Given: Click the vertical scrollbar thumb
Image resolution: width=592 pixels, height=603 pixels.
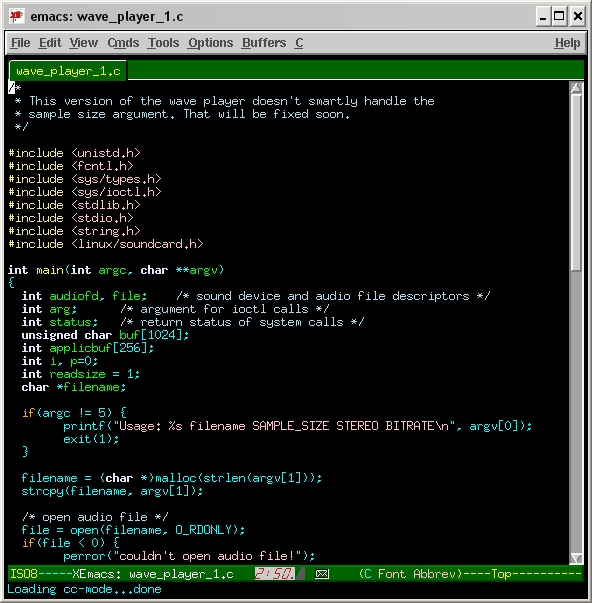Looking at the screenshot, I should pos(576,183).
